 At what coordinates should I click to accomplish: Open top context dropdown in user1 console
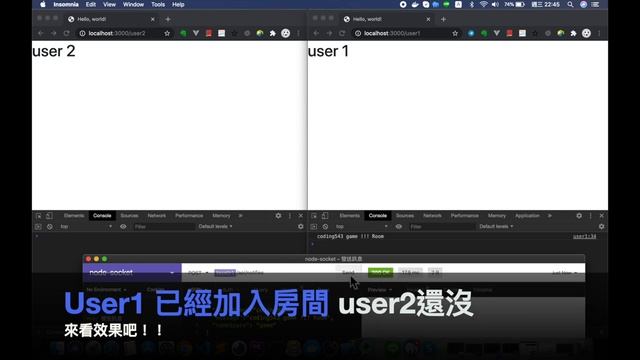pos(362,227)
